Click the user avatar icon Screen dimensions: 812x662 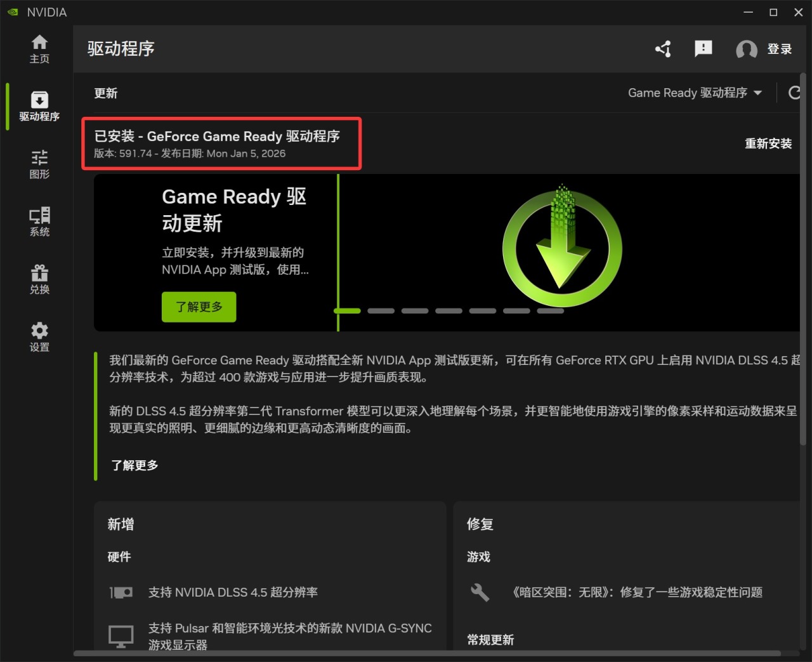click(747, 50)
